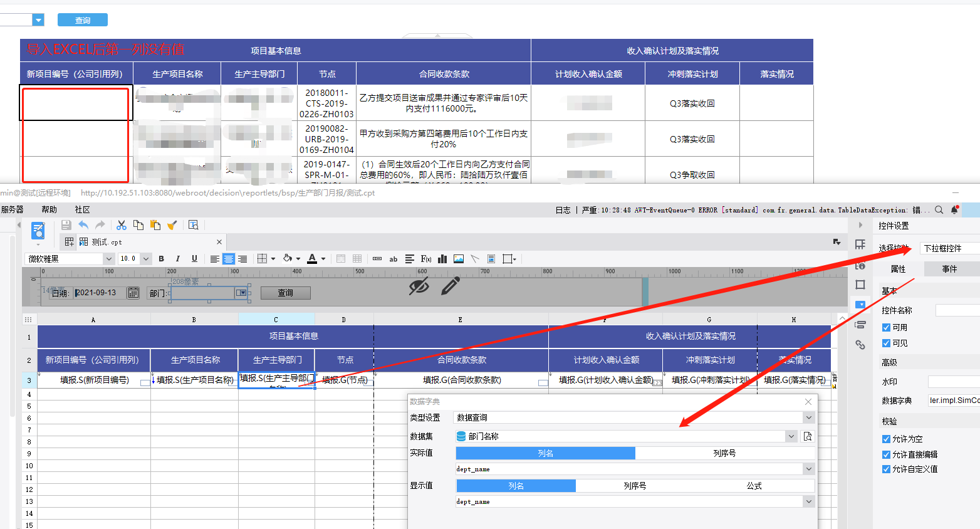Close the 数据字典 dialog
Screen dimensions: 980x529
click(808, 402)
